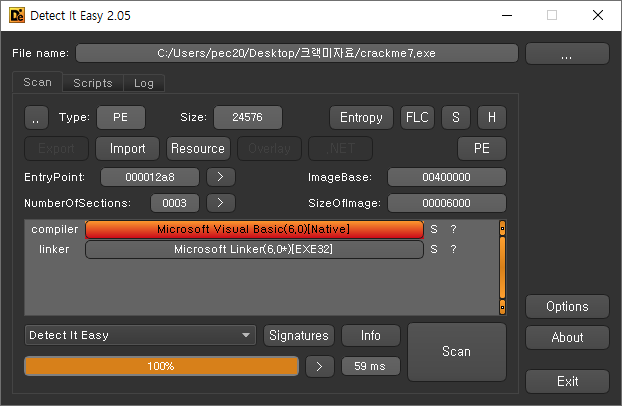Screen dimensions: 622x406
Task: Open the About dialog
Action: point(567,338)
